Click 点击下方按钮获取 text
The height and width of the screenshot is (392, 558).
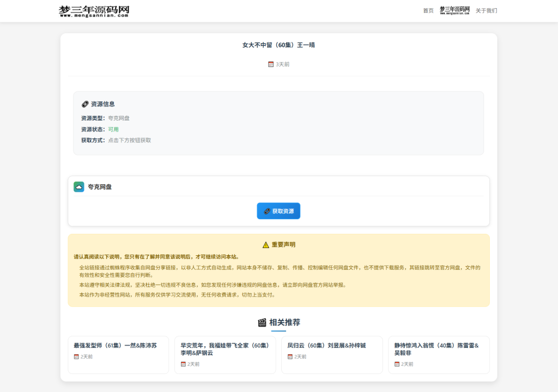129,140
